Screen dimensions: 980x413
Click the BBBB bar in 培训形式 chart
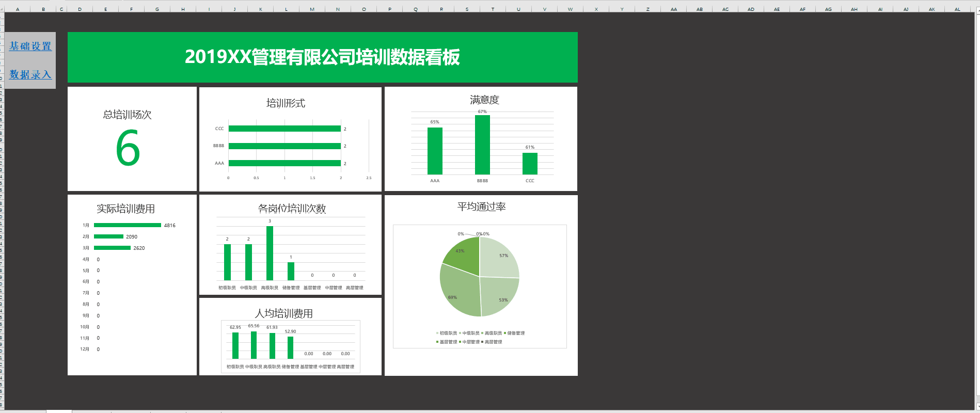[284, 146]
